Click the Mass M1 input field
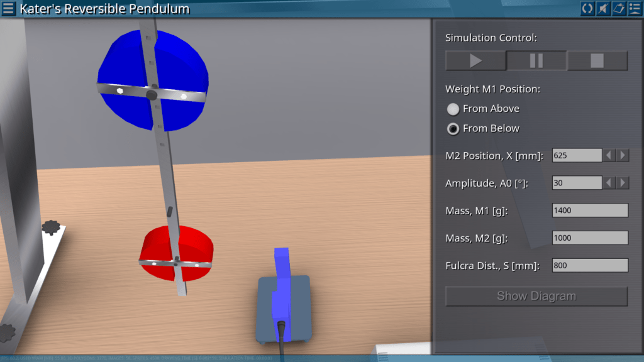 [x=590, y=211]
